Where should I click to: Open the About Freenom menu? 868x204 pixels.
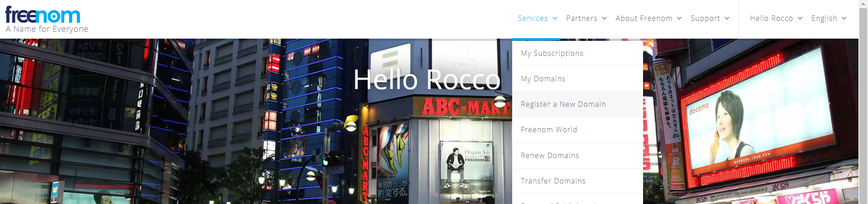[x=649, y=18]
